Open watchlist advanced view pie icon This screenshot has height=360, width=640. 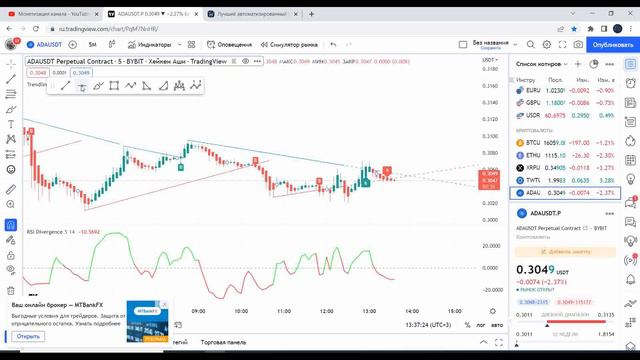coord(594,64)
